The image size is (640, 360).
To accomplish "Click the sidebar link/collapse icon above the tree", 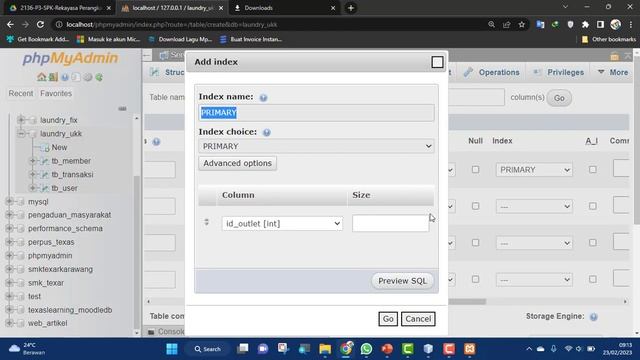I will pyautogui.click(x=122, y=109).
